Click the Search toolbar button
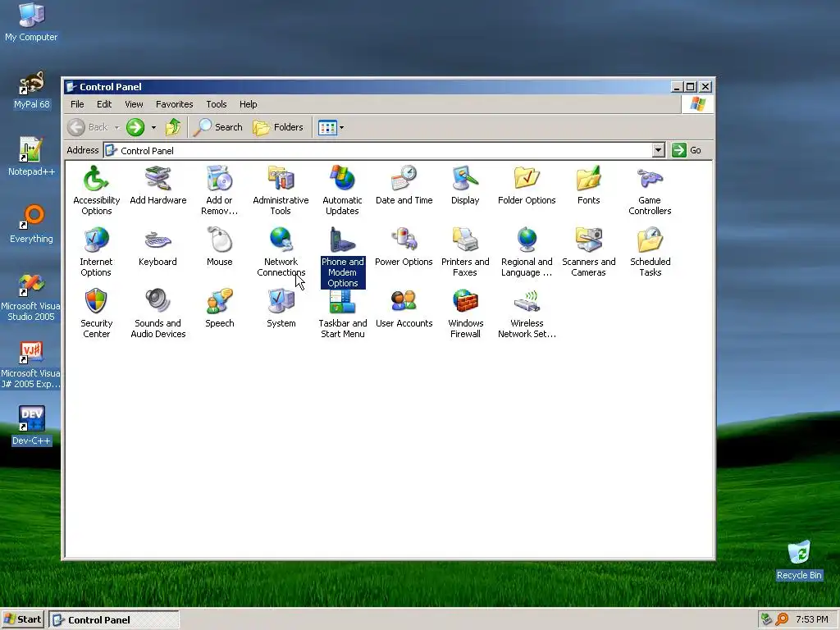This screenshot has width=840, height=630. tap(217, 127)
